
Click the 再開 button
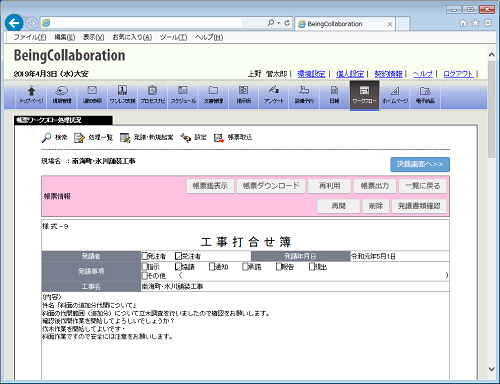pyautogui.click(x=339, y=206)
